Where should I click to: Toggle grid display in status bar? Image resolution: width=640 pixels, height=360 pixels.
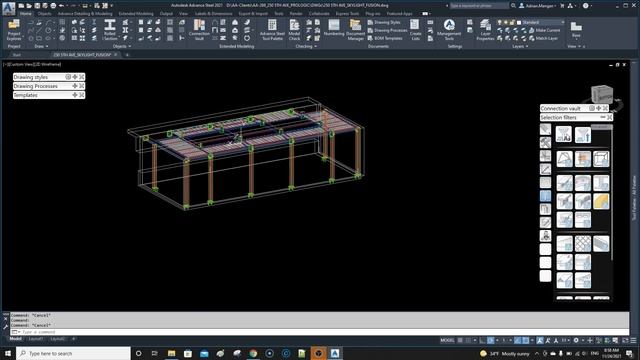pos(460,340)
